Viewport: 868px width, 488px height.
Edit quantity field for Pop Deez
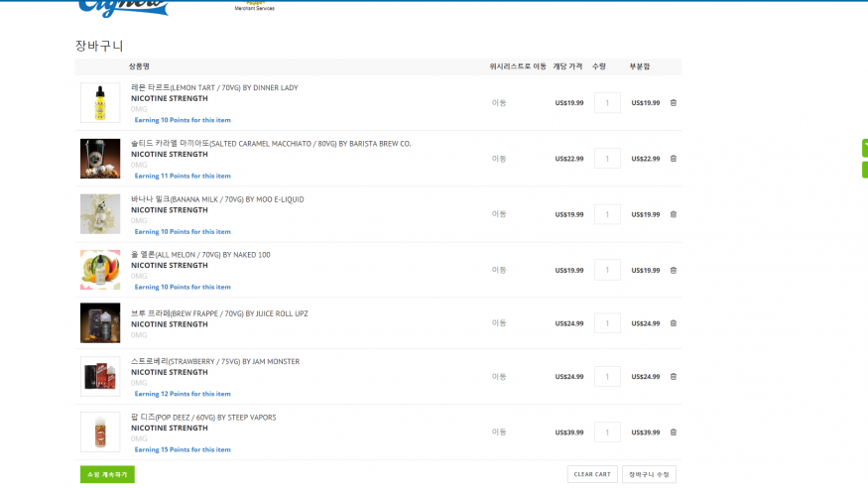[607, 432]
